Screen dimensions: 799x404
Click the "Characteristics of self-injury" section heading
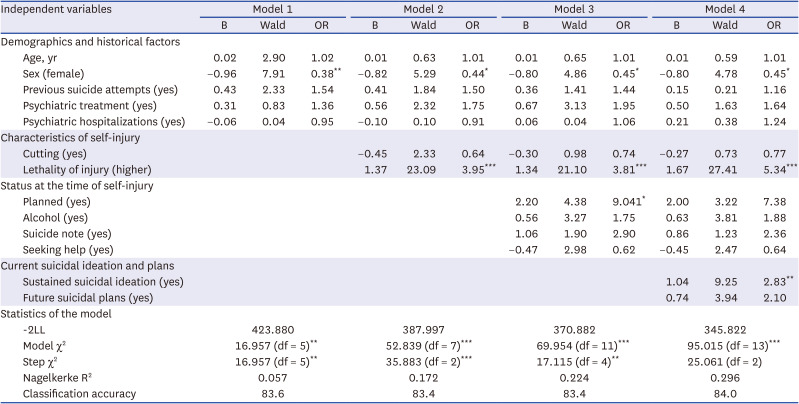pyautogui.click(x=76, y=137)
